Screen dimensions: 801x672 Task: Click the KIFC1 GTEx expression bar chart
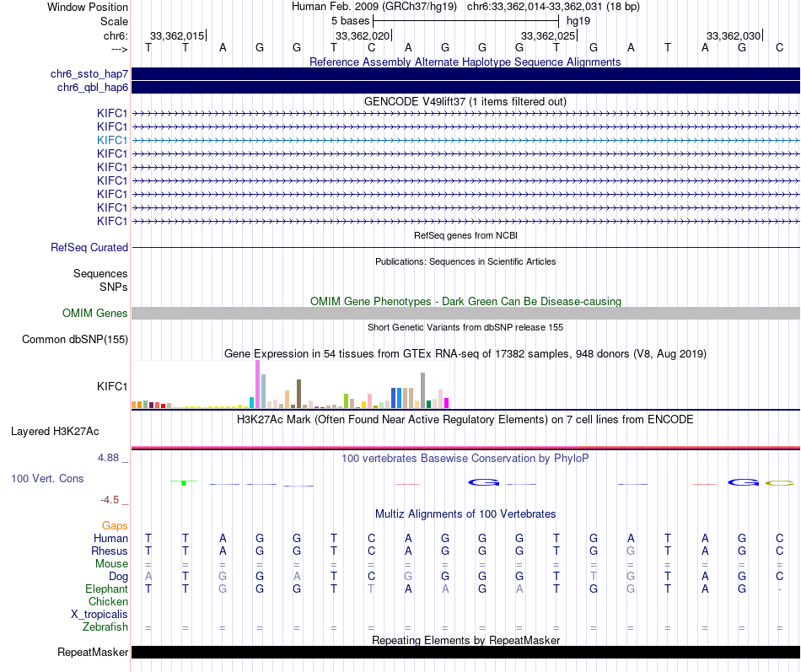click(290, 384)
